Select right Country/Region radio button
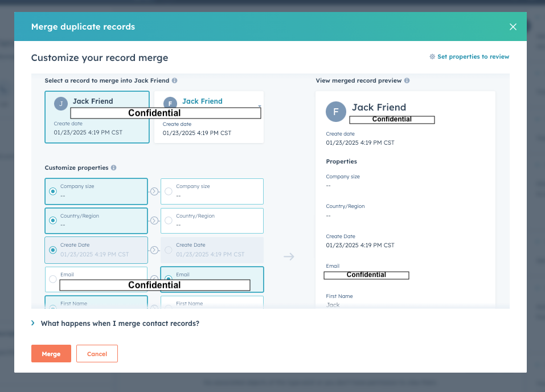545x392 pixels. [169, 220]
